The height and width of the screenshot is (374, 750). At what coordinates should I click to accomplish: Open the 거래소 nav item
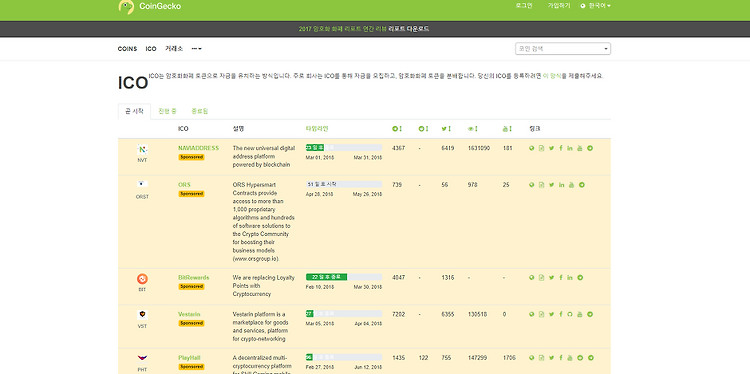click(174, 49)
